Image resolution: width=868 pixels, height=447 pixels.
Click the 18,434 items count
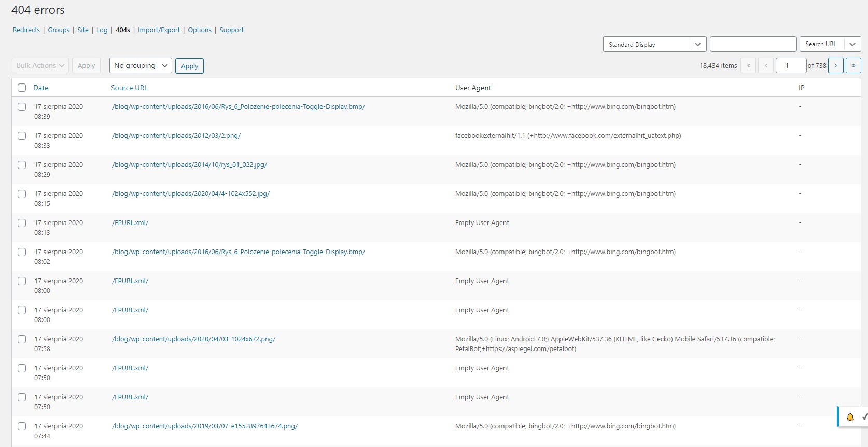718,66
